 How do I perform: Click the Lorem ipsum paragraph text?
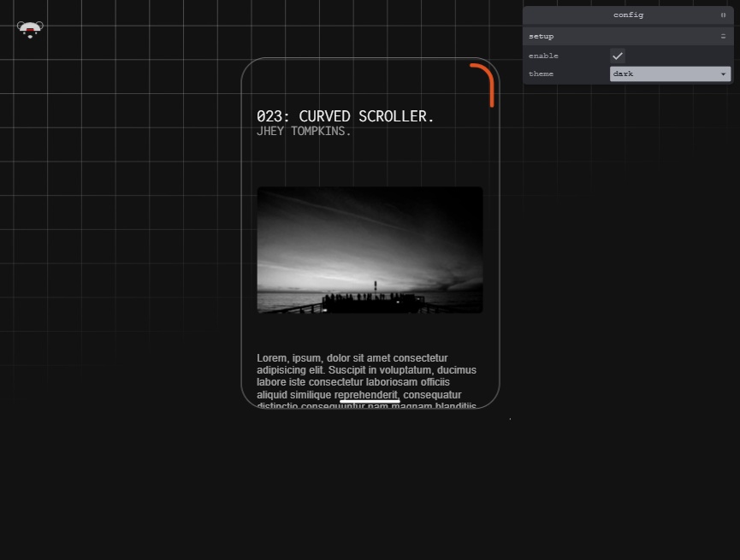[x=367, y=380]
